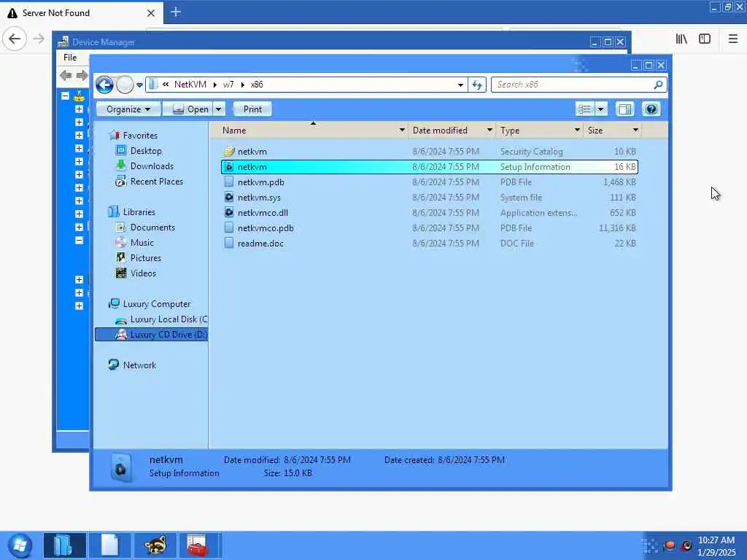
Task: Select Luxury CD Drive (D:)
Action: (152, 334)
